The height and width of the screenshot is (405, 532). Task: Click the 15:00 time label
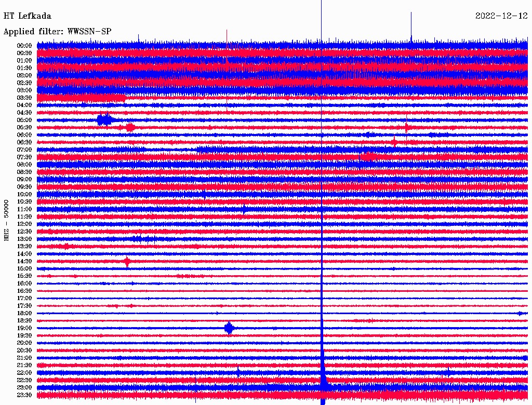(24, 268)
